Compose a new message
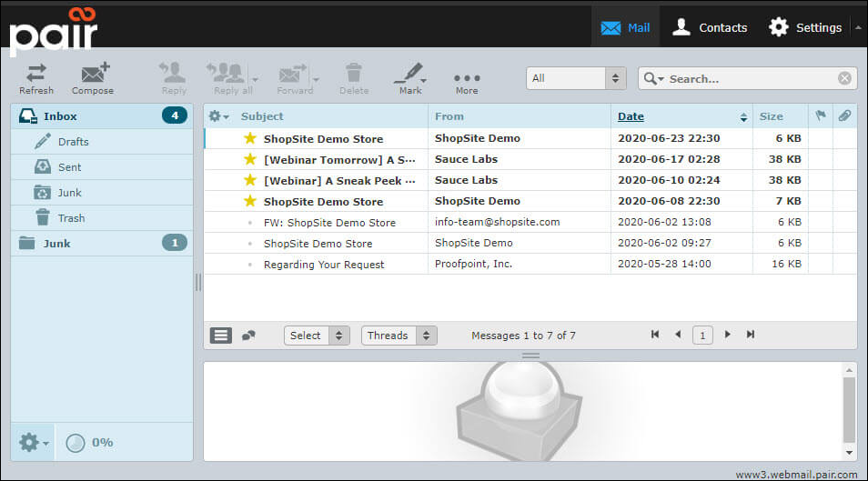Viewport: 868px width, 481px height. click(93, 78)
